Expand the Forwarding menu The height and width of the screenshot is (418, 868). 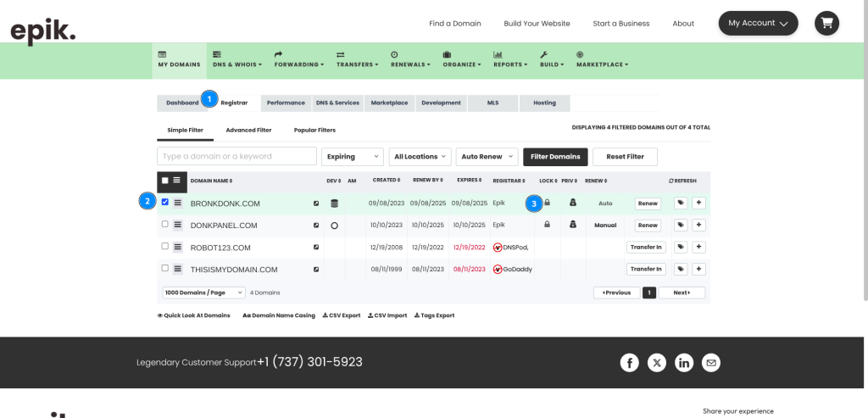click(299, 60)
